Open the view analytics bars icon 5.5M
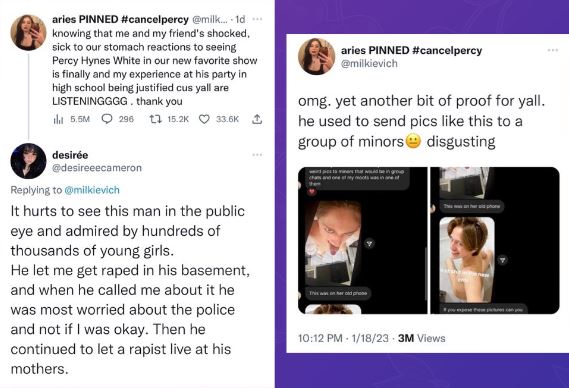Image resolution: width=569 pixels, height=388 pixels. 58,119
